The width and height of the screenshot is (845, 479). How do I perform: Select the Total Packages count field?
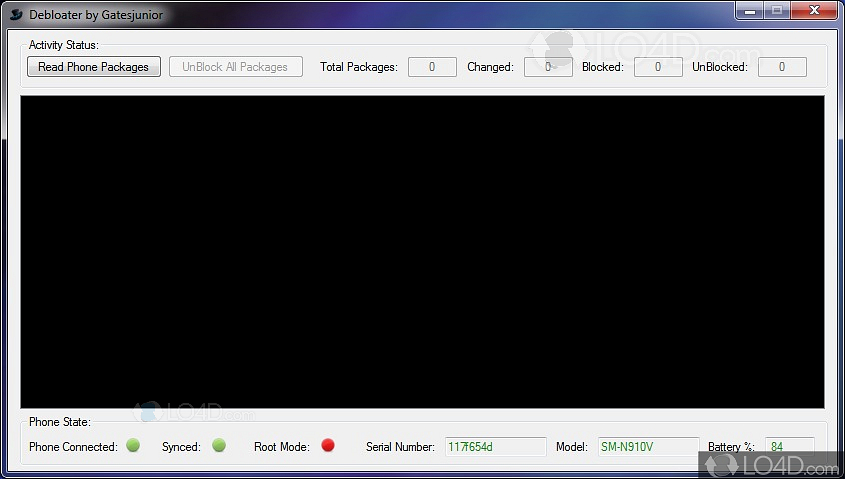tap(432, 67)
